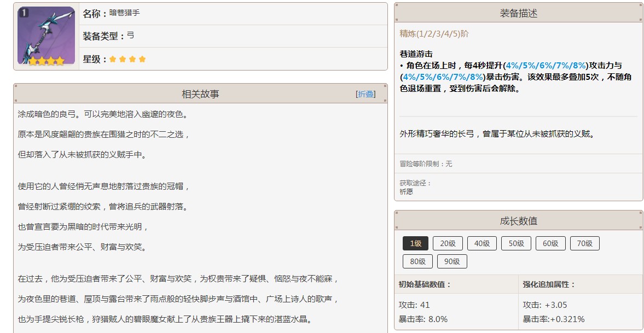Screen dimensions: 644x333
Task: Click the paragraph line starting 在过去，他为受压迫者
Action: [179, 279]
